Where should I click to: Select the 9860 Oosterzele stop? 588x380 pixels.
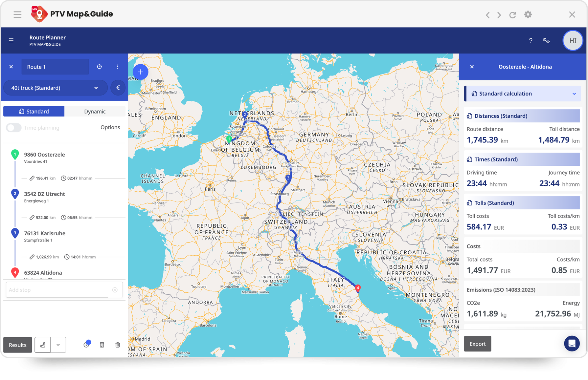click(44, 155)
